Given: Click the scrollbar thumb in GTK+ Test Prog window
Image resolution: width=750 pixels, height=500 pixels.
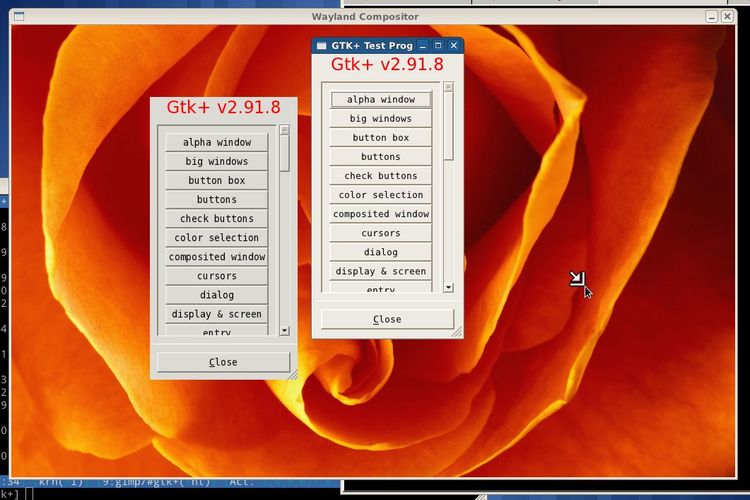Looking at the screenshot, I should (448, 126).
